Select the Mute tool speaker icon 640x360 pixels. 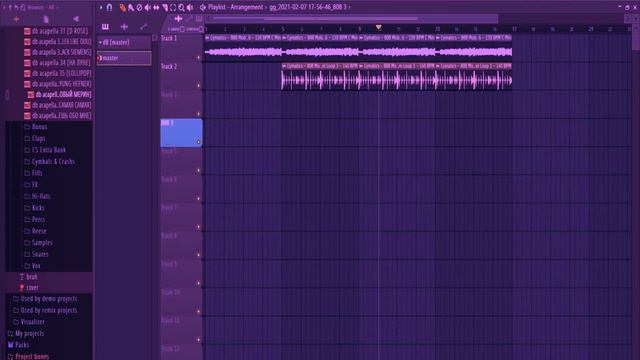[147, 7]
